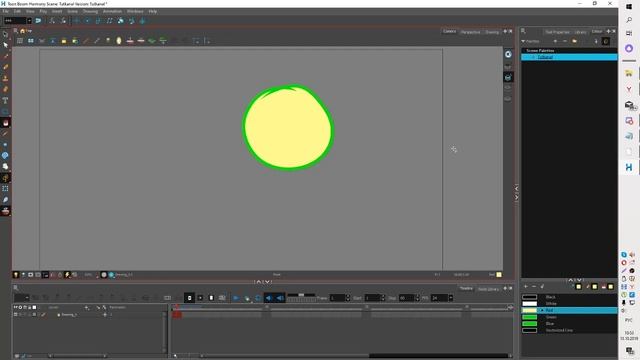Viewport: 640px width, 360px height.
Task: Select the Stamp tool in the left toolbar
Action: (5, 78)
